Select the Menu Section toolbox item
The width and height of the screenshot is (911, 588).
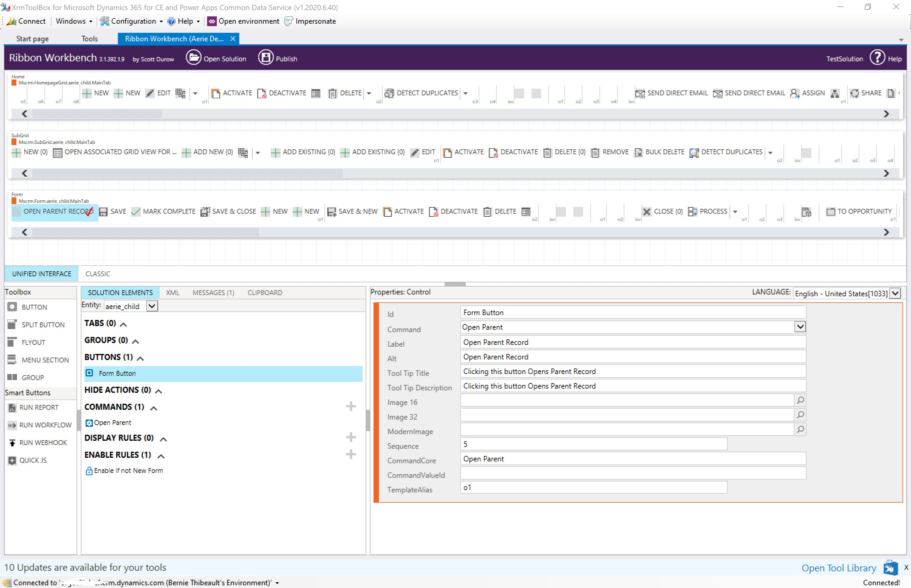pos(38,360)
